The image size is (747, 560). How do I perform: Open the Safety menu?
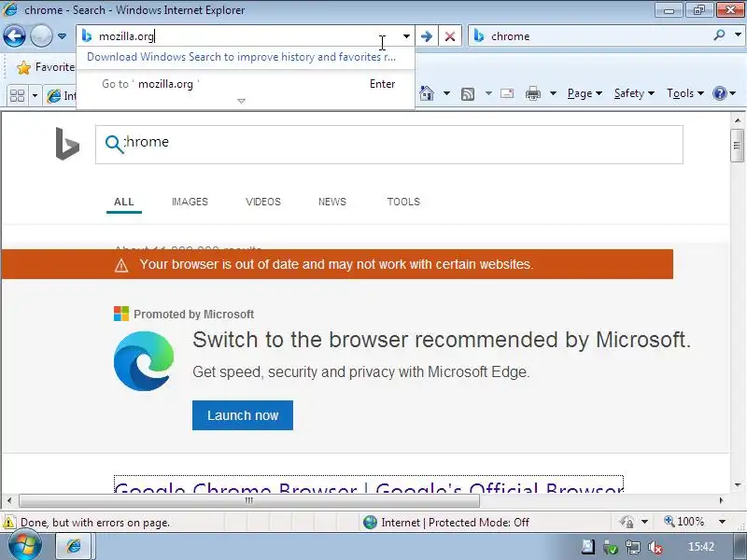click(x=634, y=93)
